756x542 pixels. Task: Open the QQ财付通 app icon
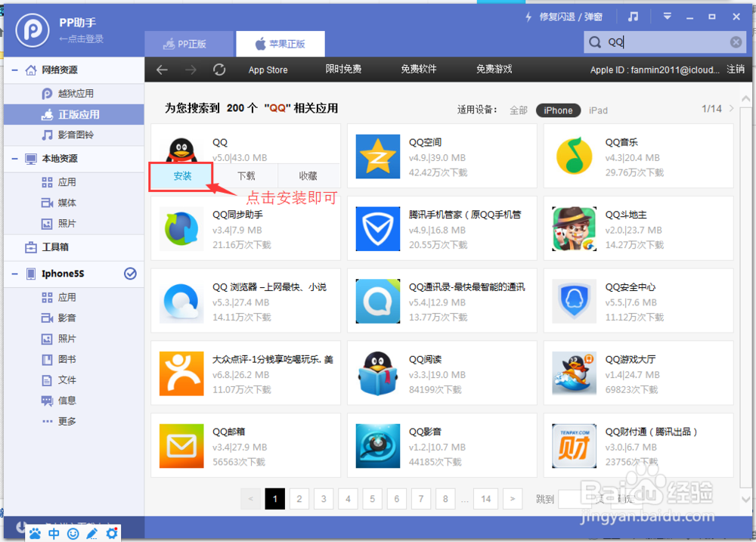coord(575,446)
